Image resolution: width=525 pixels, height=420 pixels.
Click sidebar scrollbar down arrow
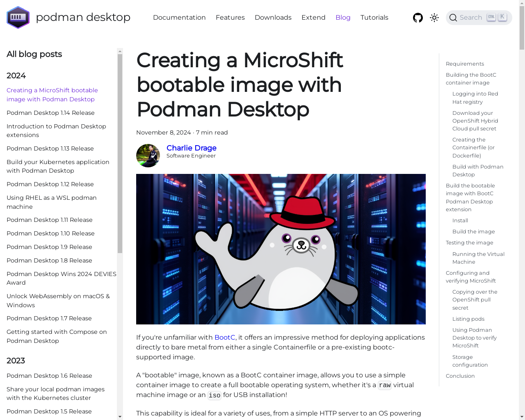[x=120, y=417]
